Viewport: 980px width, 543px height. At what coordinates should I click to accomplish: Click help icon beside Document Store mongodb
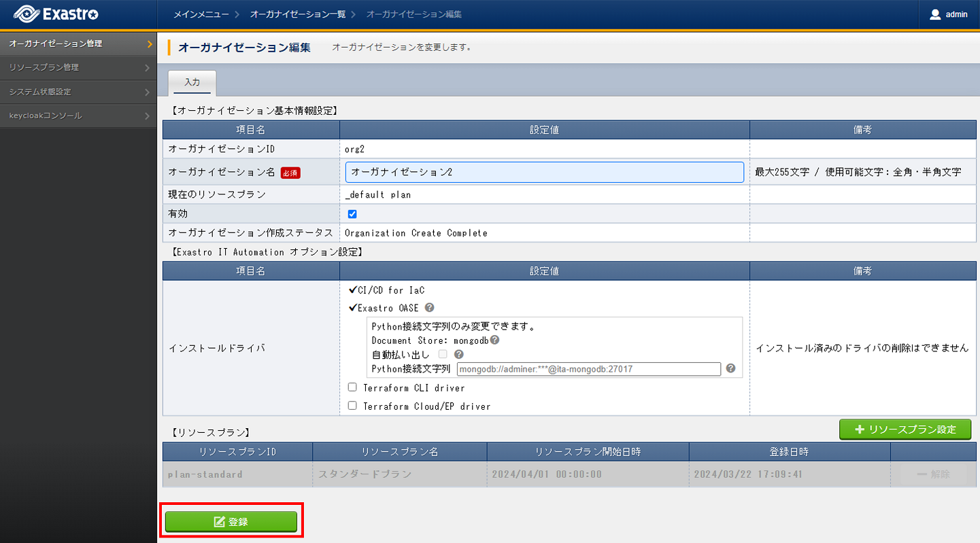click(x=494, y=340)
